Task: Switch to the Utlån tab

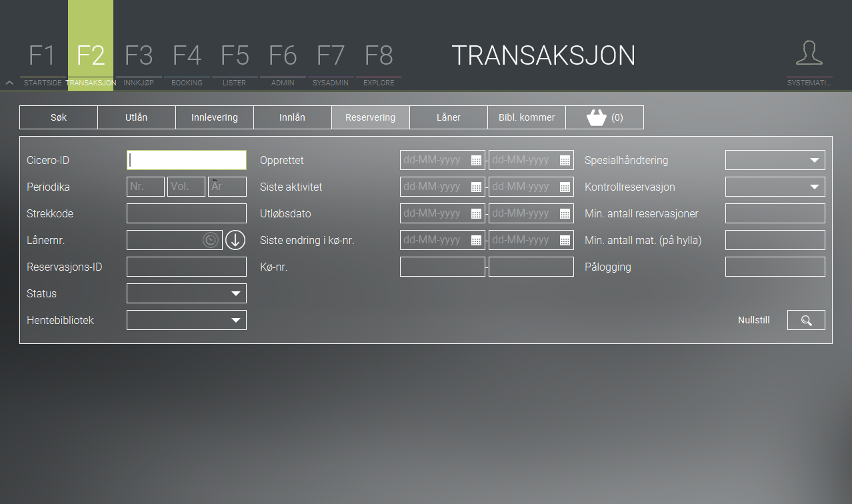Action: pyautogui.click(x=137, y=117)
